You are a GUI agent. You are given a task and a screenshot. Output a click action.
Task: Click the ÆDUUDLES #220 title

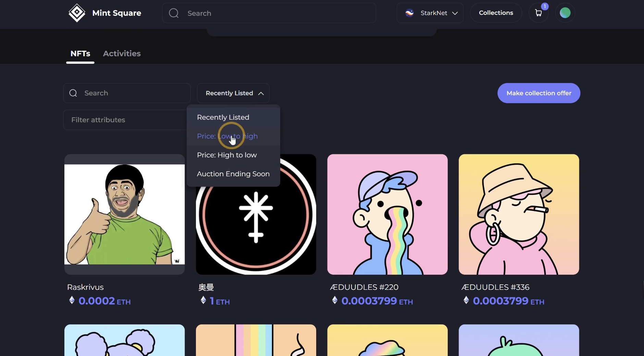[x=364, y=287]
